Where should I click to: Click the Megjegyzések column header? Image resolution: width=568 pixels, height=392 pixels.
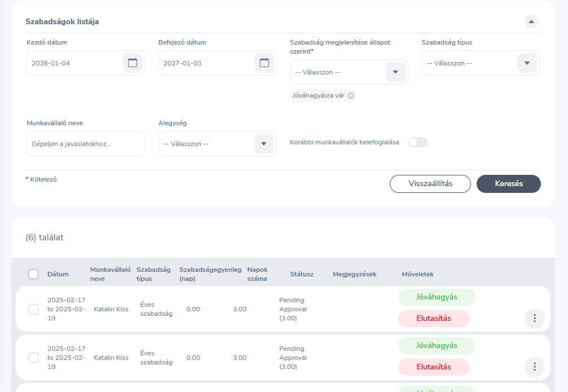355,274
